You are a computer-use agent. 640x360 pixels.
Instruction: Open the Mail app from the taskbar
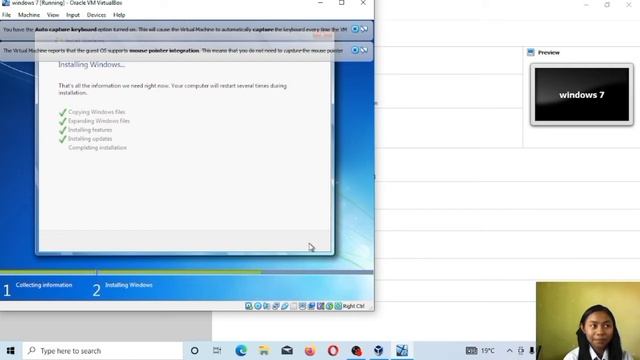point(287,351)
